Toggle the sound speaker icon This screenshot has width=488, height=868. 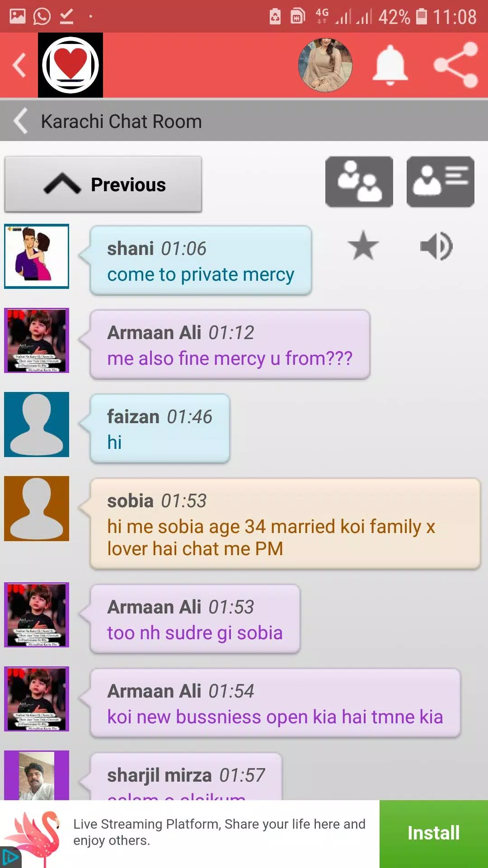tap(436, 246)
